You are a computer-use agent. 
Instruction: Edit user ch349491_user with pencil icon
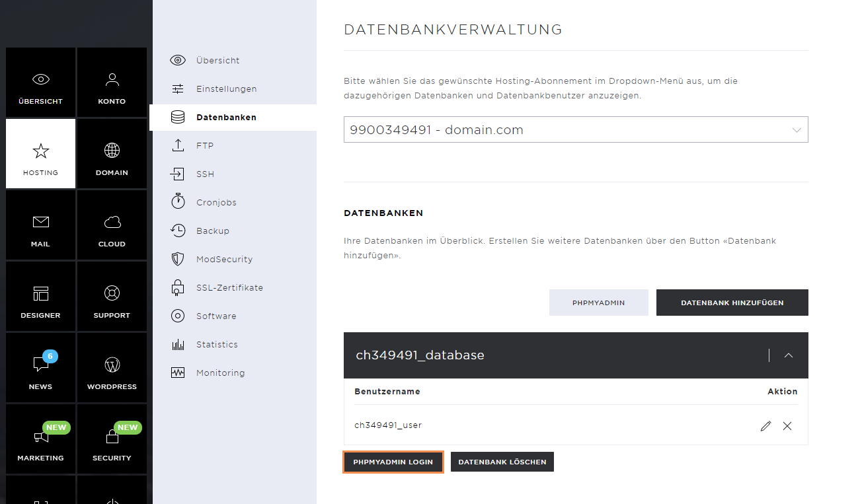click(766, 426)
